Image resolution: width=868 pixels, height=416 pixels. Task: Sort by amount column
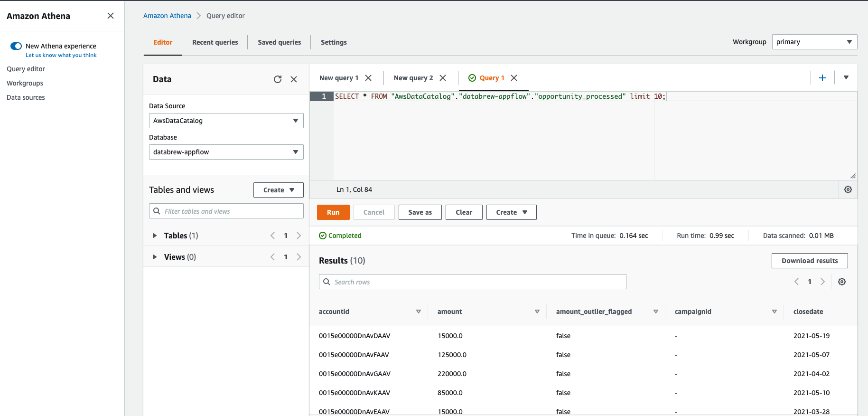click(x=537, y=312)
